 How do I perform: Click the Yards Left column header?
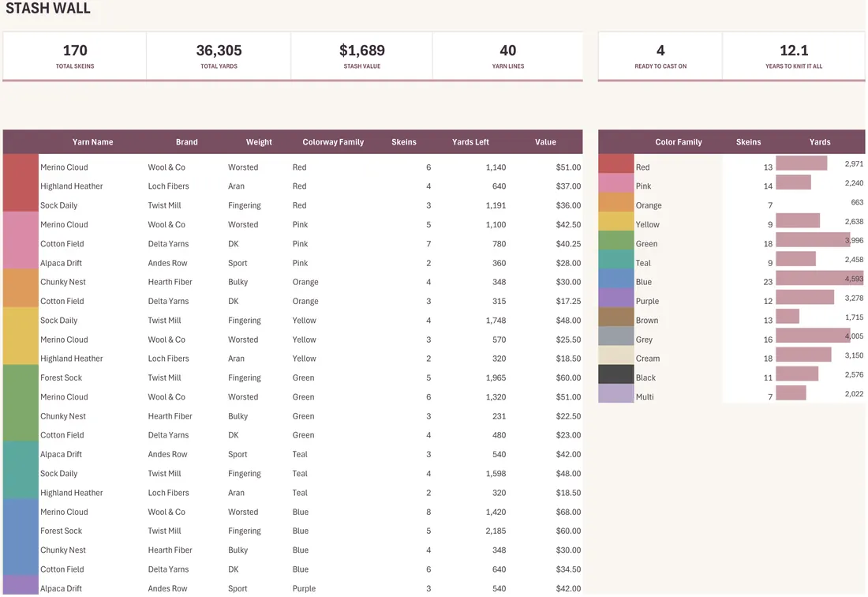pos(470,142)
